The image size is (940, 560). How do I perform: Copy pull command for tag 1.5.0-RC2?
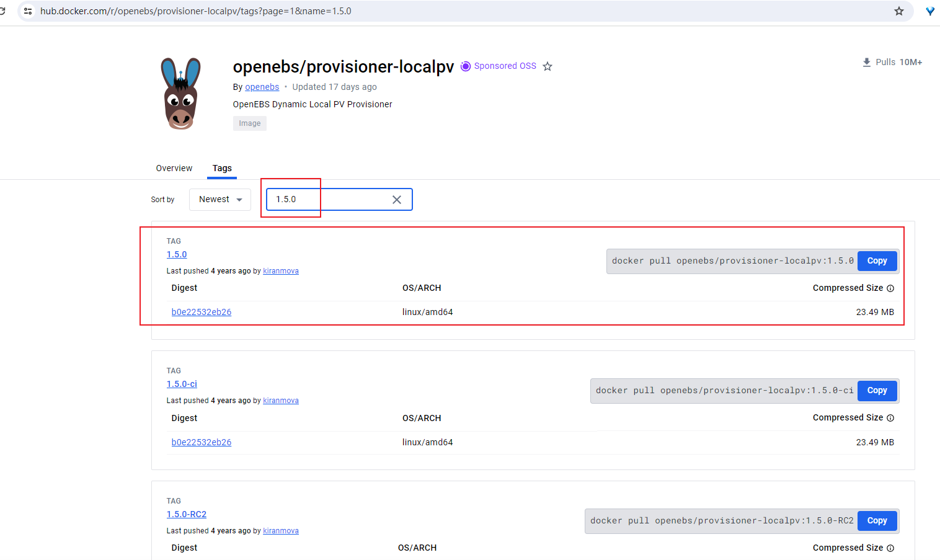877,521
